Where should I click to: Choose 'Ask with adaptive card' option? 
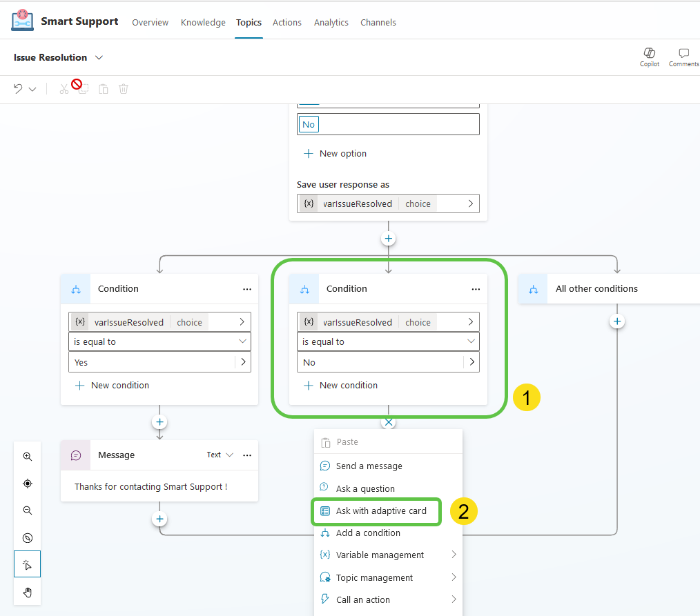pyautogui.click(x=376, y=512)
